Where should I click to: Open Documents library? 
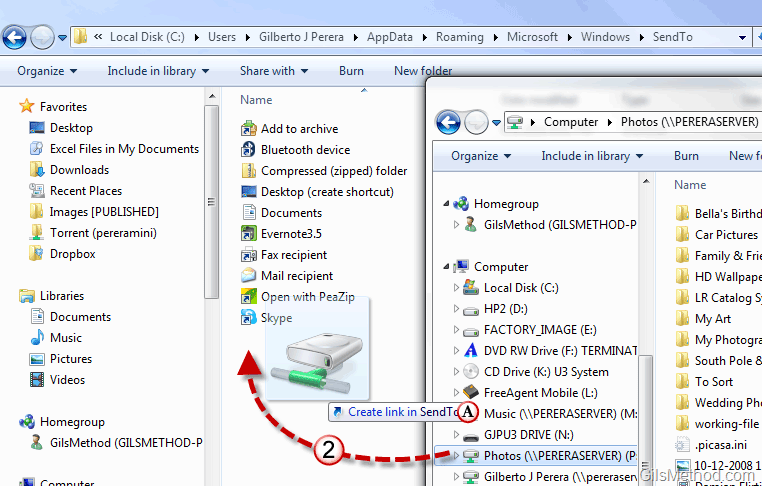click(70, 316)
